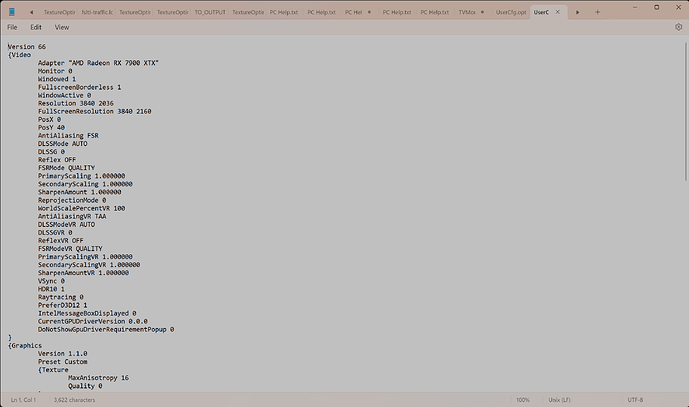Image resolution: width=689 pixels, height=407 pixels.
Task: Click the "Reflex OFF" line
Action: pyautogui.click(x=57, y=160)
